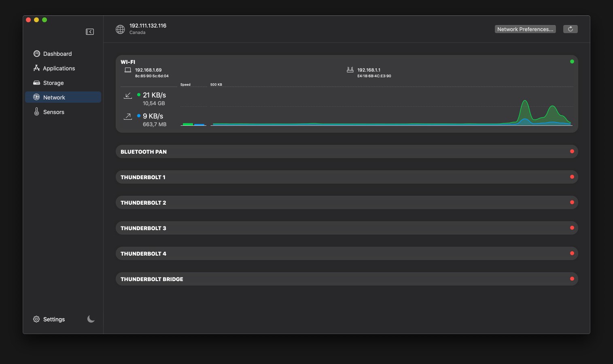
Task: Click Thunderbolt 2 red status dot
Action: [x=572, y=202]
